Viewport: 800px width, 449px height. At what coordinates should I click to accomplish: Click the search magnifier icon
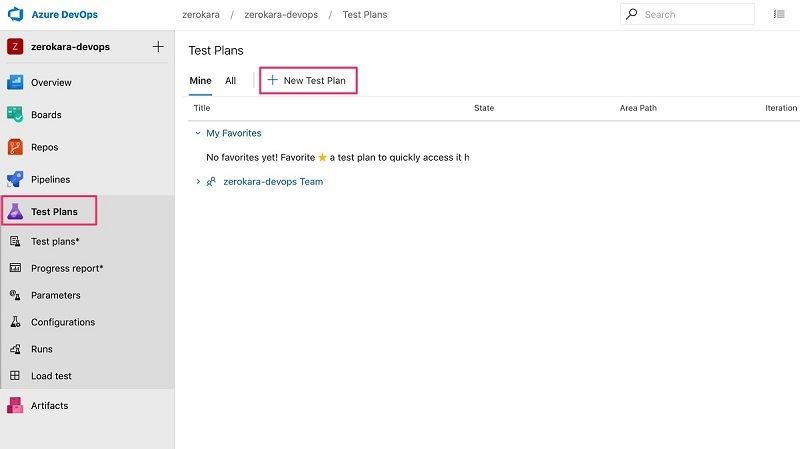pos(632,14)
